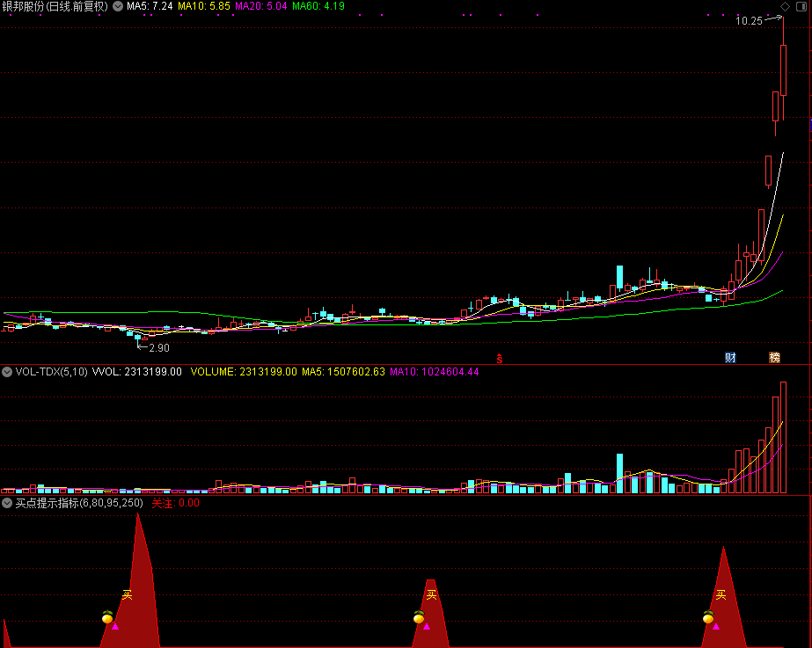The height and width of the screenshot is (648, 812).
Task: Select the tallest cyan volume bar
Action: 619,474
